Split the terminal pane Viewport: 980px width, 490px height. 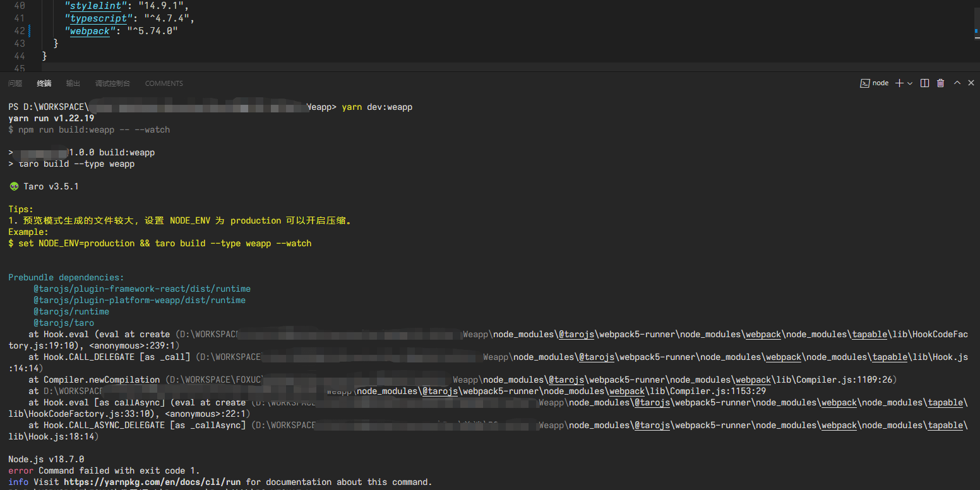[x=925, y=83]
